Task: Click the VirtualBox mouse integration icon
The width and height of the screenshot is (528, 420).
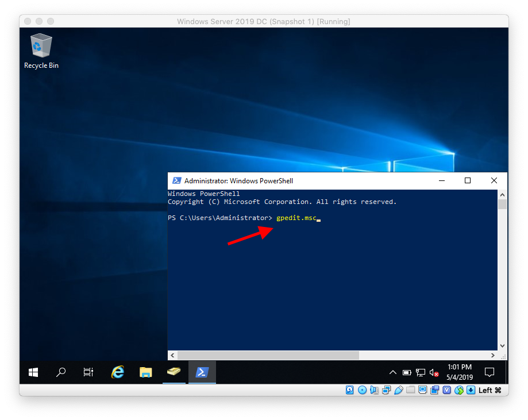Action: coord(459,390)
